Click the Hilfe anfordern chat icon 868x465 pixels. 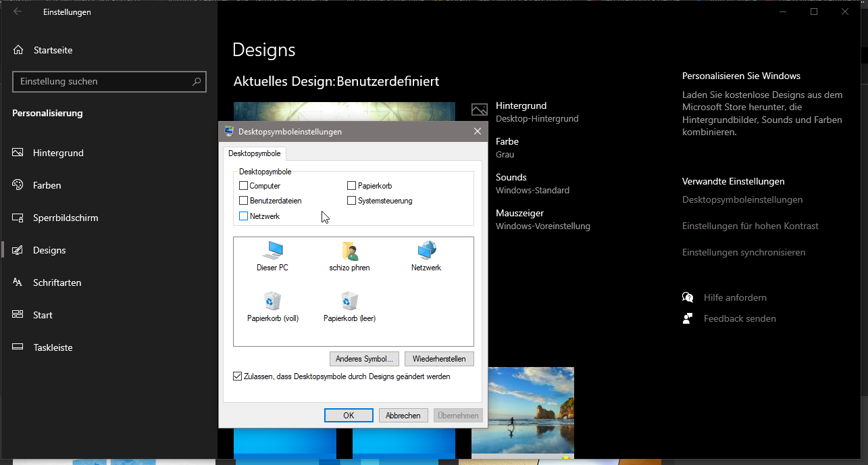pyautogui.click(x=688, y=297)
